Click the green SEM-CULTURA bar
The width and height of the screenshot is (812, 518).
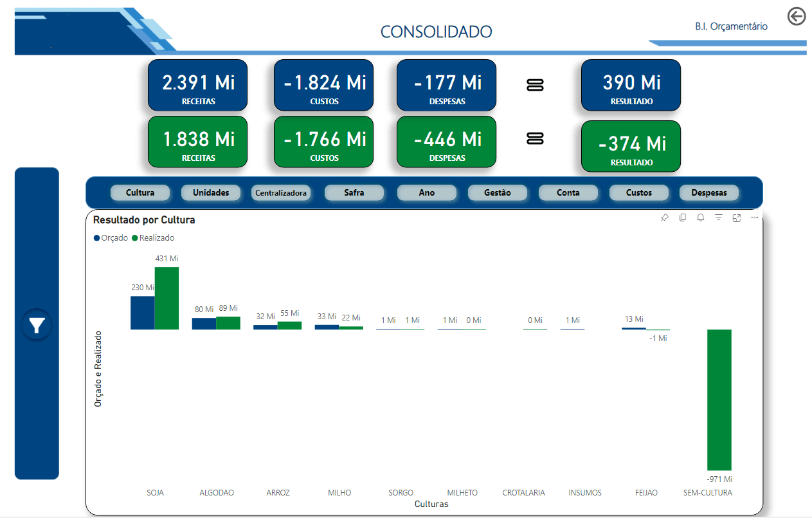coord(719,400)
